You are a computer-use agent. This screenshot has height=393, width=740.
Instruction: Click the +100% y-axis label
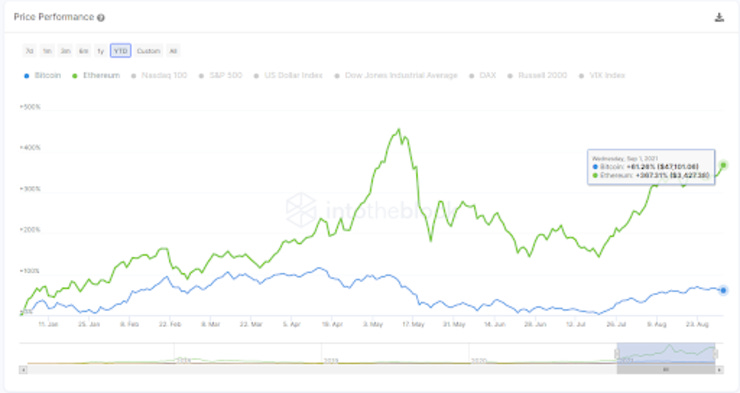tap(30, 271)
